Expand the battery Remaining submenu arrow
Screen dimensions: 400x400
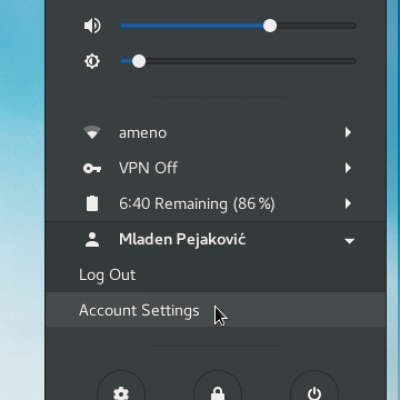348,203
